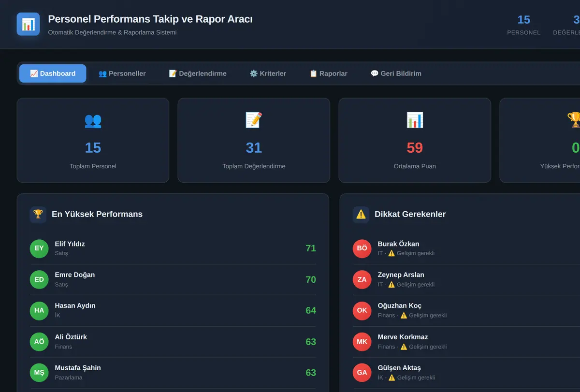Click the Toplam Personel label
Viewport: 580px width, 392px height.
point(93,166)
